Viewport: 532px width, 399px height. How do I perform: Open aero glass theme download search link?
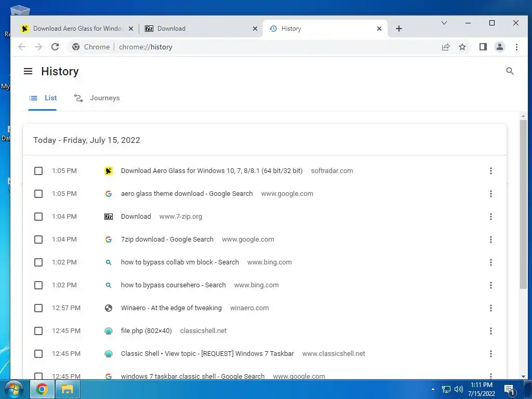[x=187, y=194]
